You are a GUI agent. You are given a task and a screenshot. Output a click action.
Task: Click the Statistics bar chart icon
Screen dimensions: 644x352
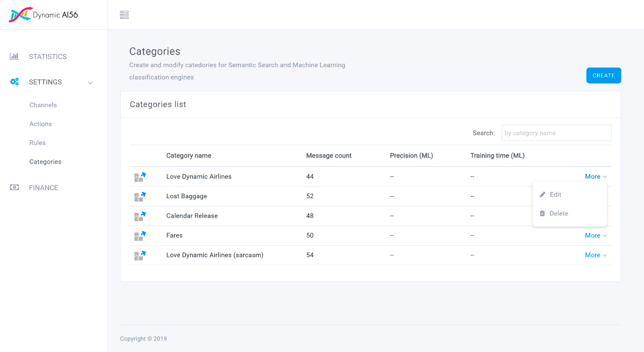point(14,56)
